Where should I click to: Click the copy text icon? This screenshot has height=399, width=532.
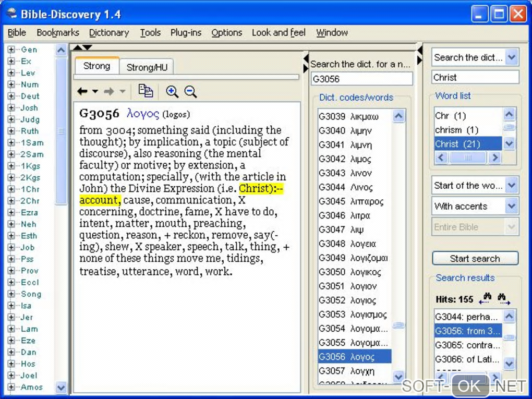coord(146,91)
